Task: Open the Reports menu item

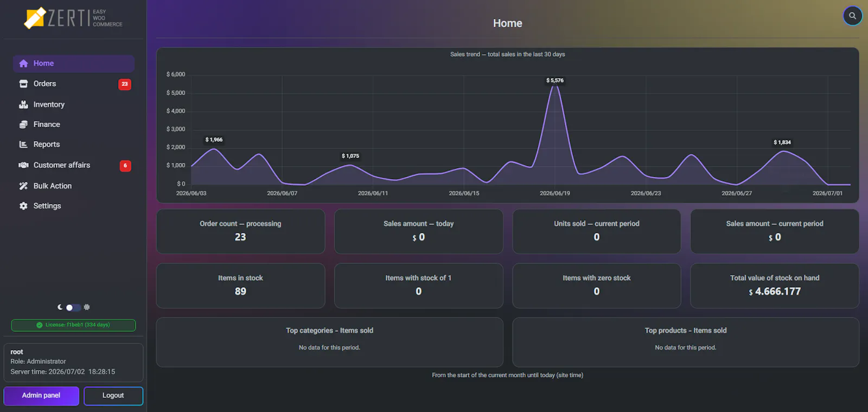Action: (74, 144)
